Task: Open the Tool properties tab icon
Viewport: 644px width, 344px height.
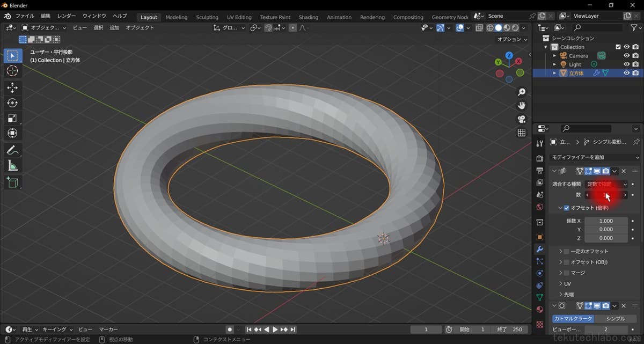Action: pos(540,143)
